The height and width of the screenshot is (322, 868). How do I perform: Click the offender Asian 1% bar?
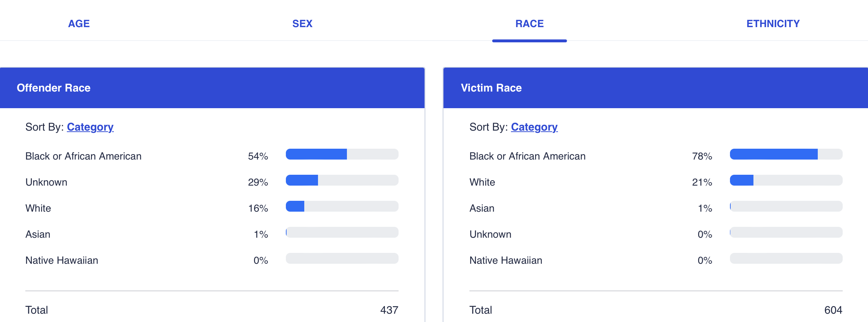[x=342, y=232]
